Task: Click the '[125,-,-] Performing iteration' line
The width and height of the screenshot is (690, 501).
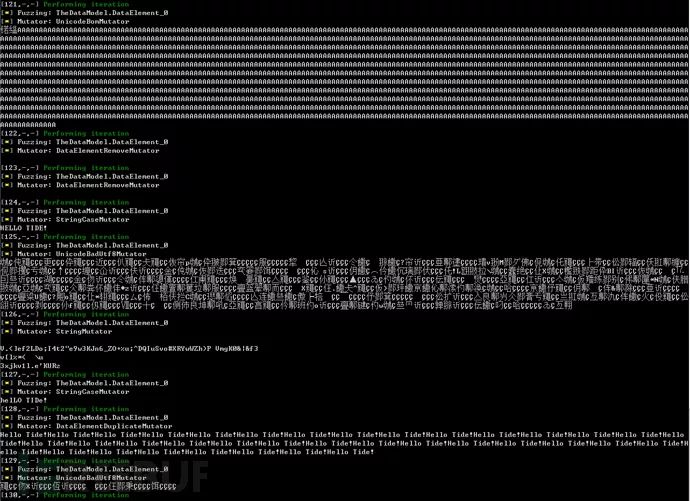Action: click(x=65, y=237)
